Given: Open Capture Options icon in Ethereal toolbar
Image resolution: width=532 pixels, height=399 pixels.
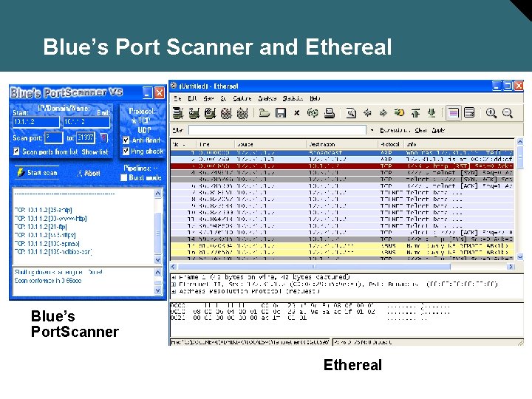Looking at the screenshot, I should pos(194,113).
